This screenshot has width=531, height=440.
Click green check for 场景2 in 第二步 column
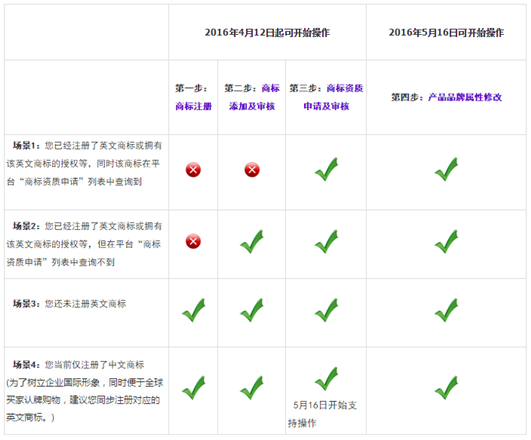(x=252, y=242)
